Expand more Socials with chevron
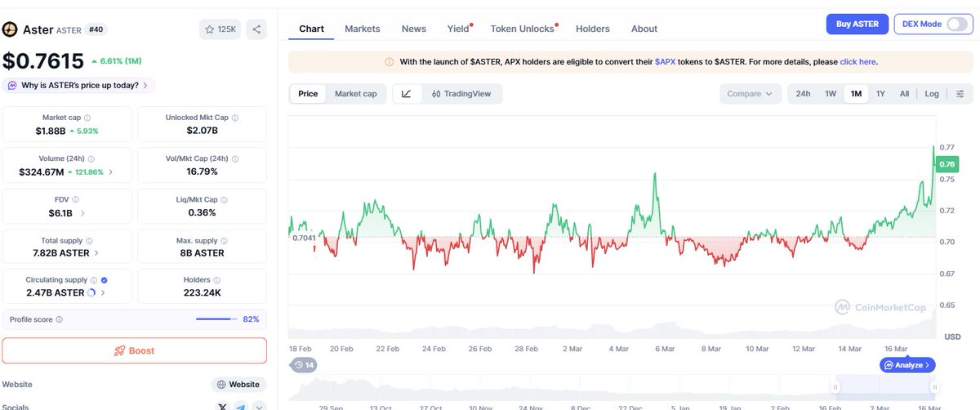Viewport: 980px width, 410px height. point(259,406)
